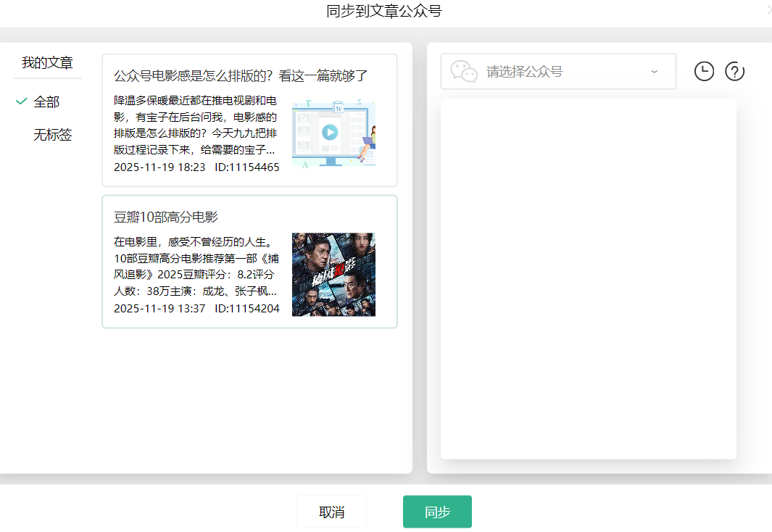Switch to the 我的文章 tab
Screen dimensions: 772x532
coord(47,63)
